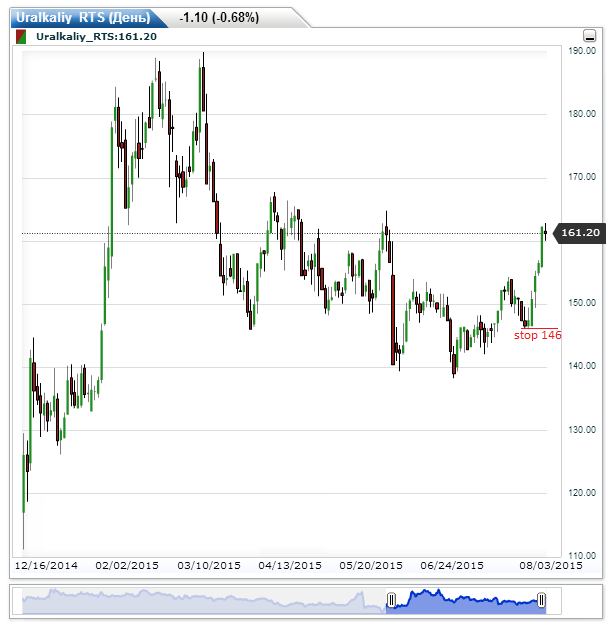Click the 180.00 price axis label

582,114
